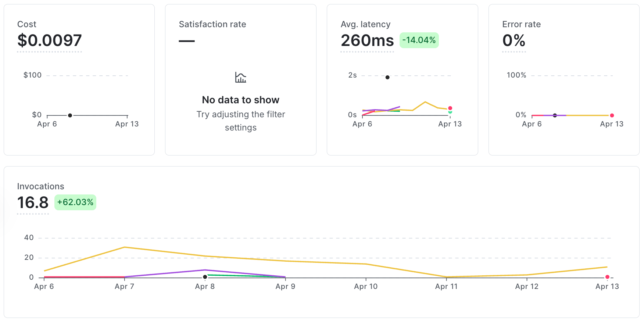Click the Error rate title
The height and width of the screenshot is (322, 644).
pos(521,24)
